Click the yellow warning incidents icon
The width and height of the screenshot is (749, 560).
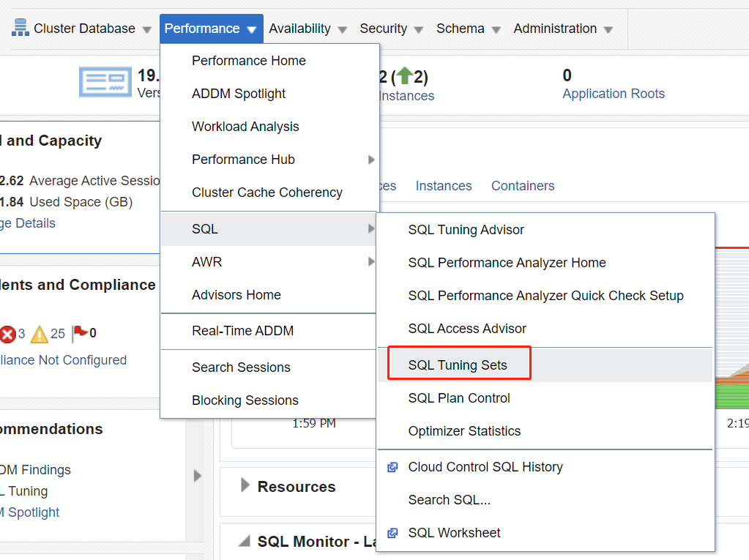(39, 335)
